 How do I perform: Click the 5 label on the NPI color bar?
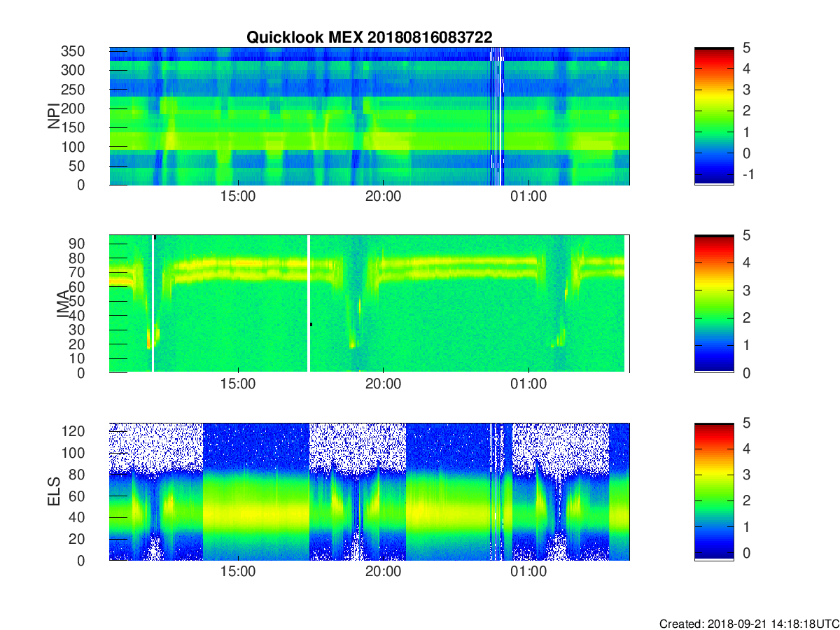(x=746, y=48)
